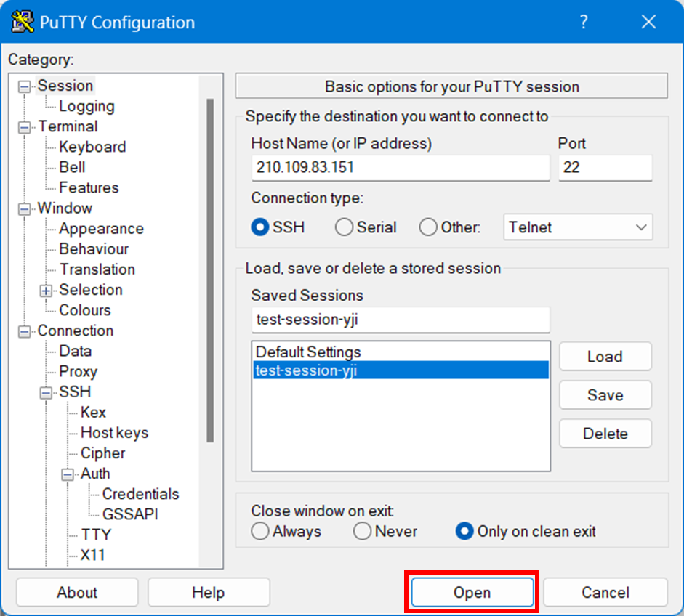Open the Data category
Image resolution: width=684 pixels, height=616 pixels.
tap(76, 352)
